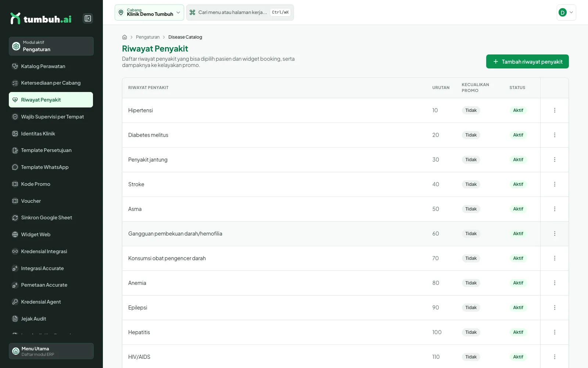Click the Katalog Perawatan sidebar icon
This screenshot has width=588, height=368.
15,66
